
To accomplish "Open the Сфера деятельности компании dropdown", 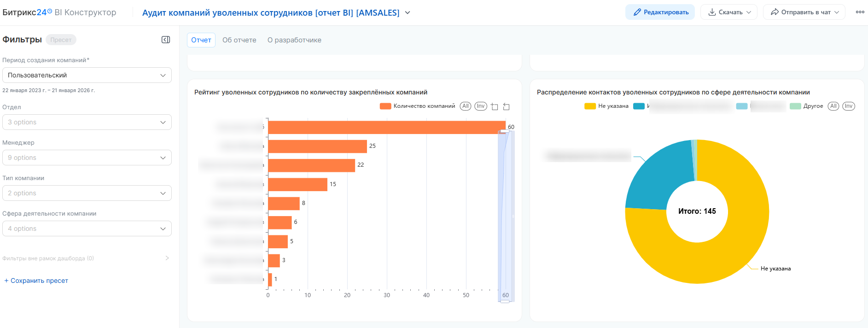I will 87,228.
